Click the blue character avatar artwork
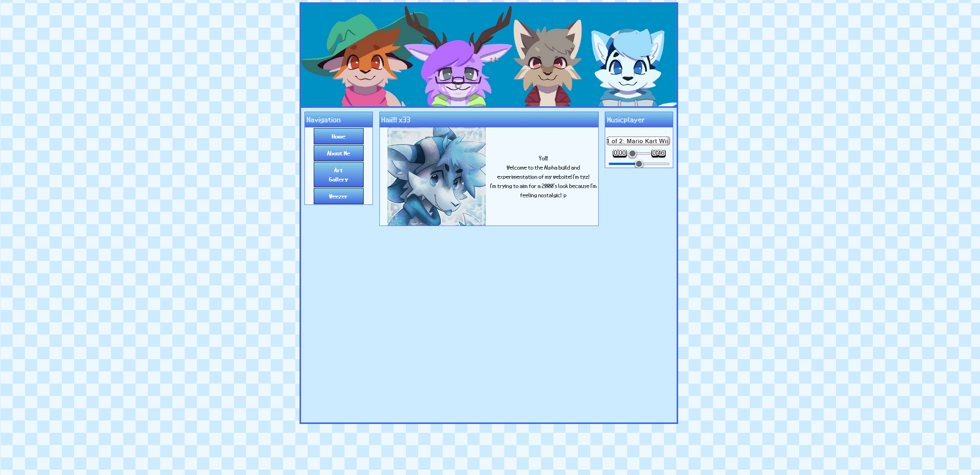 pyautogui.click(x=436, y=176)
